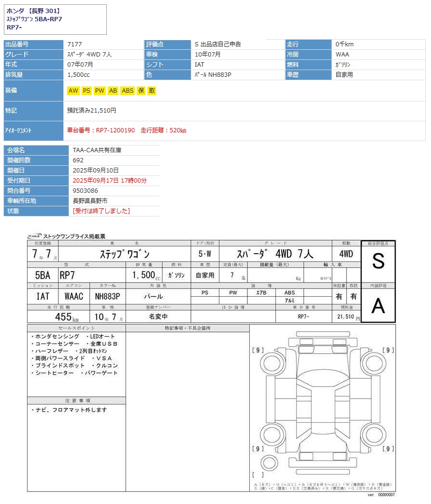Click the interior grade A box
This screenshot has width=431, height=504.
(x=378, y=305)
